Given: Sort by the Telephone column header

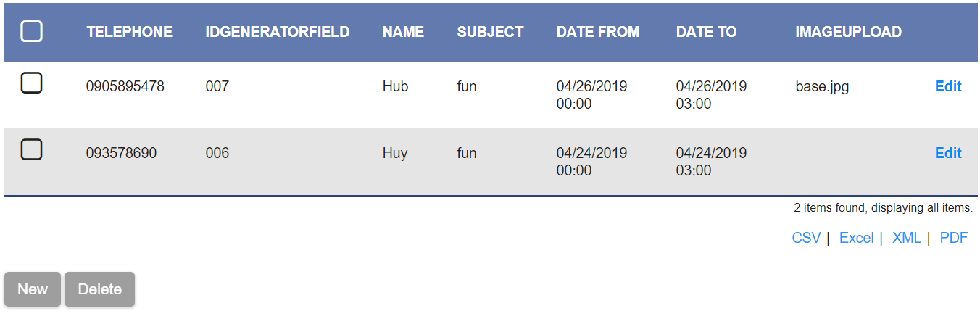Looking at the screenshot, I should click(130, 32).
